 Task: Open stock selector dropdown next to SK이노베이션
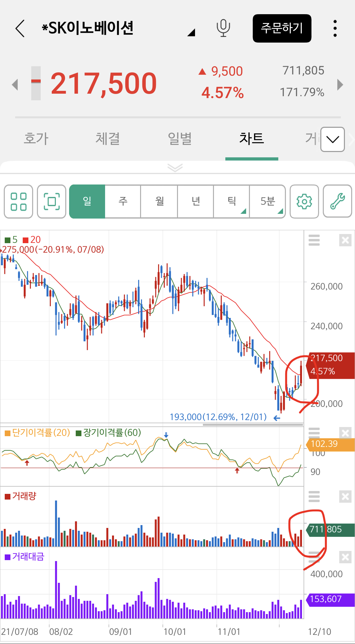tap(191, 32)
